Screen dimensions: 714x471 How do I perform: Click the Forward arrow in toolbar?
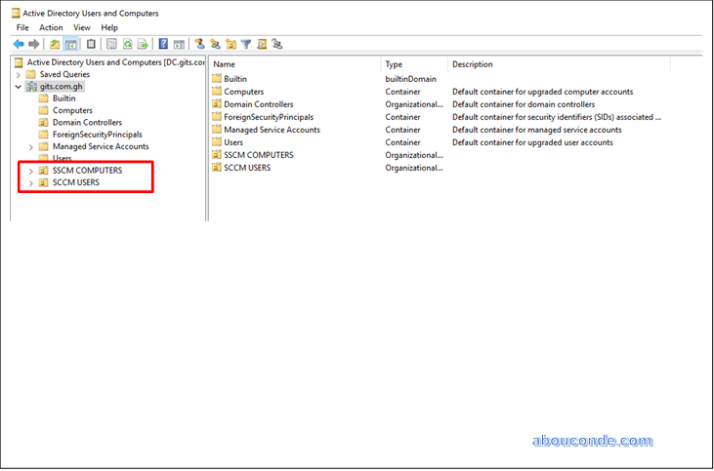33,44
